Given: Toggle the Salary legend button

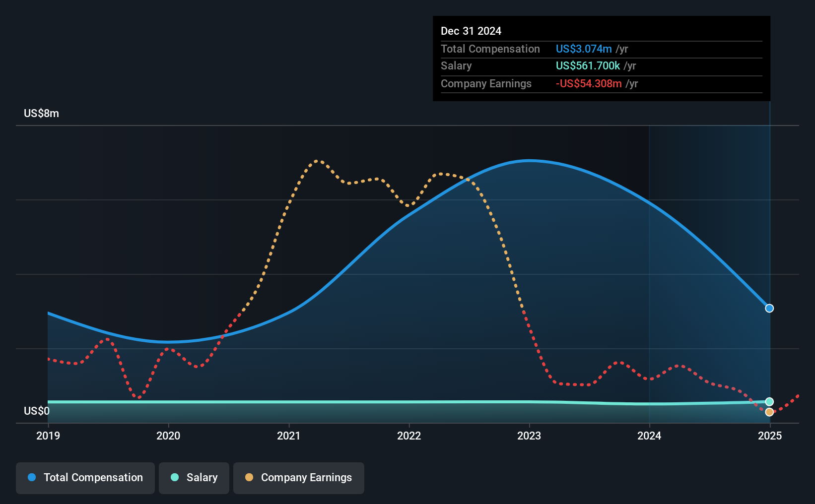Looking at the screenshot, I should pos(194,478).
